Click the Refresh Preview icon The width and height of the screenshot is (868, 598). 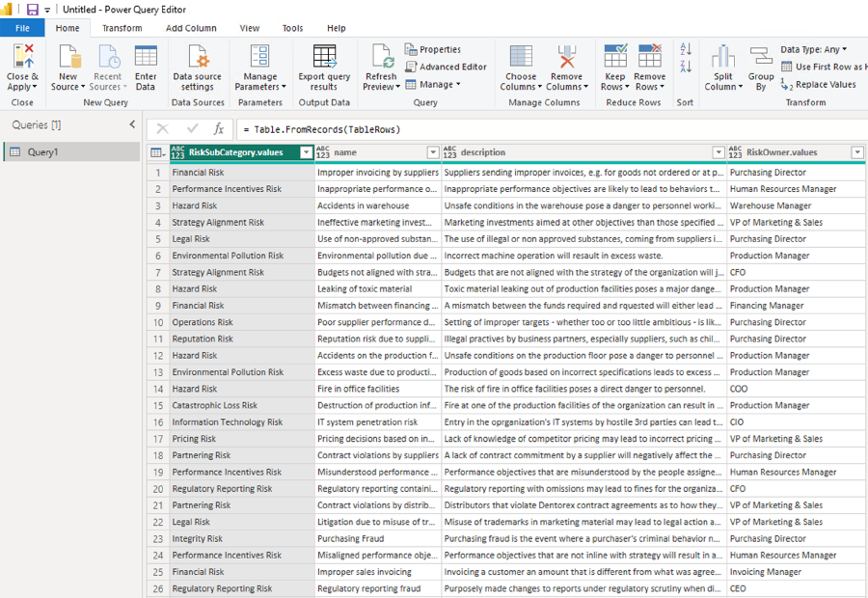click(381, 57)
